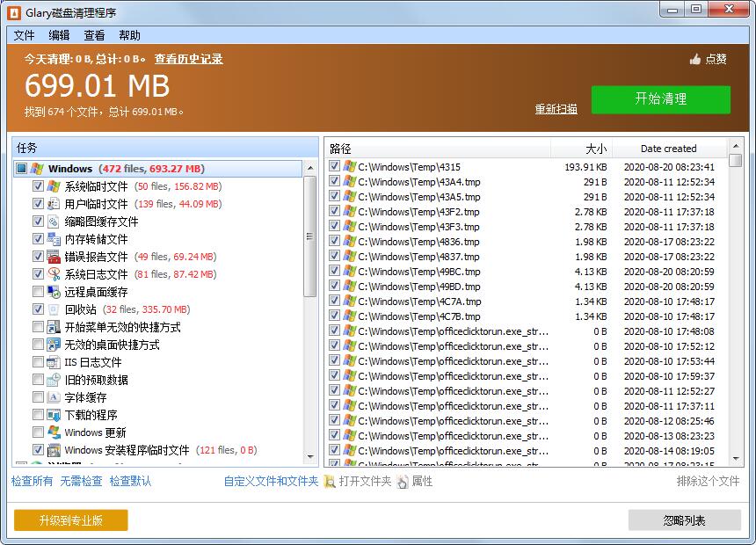Image resolution: width=756 pixels, height=545 pixels.
Task: Click the 点赞 thumbs-up icon
Action: [x=694, y=59]
